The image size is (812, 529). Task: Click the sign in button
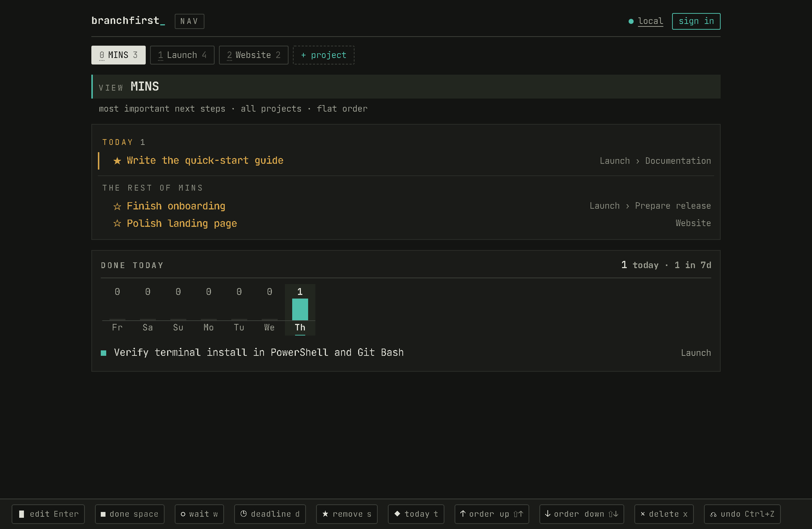coord(696,21)
